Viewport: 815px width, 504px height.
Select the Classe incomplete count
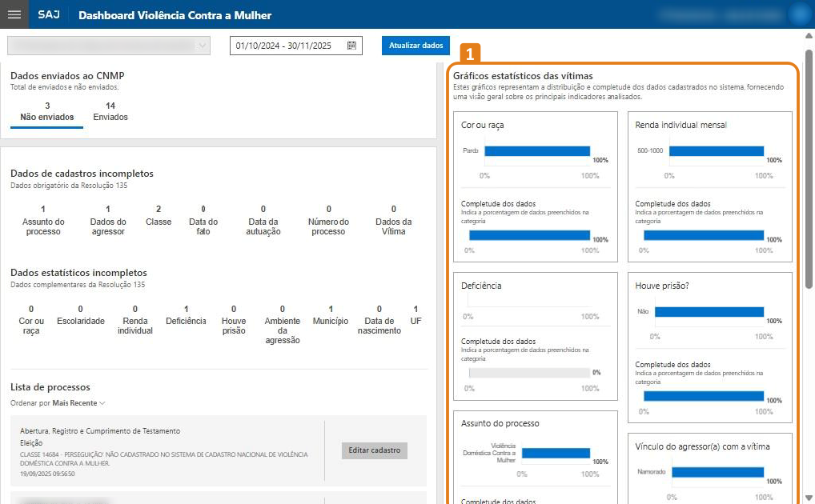[159, 215]
